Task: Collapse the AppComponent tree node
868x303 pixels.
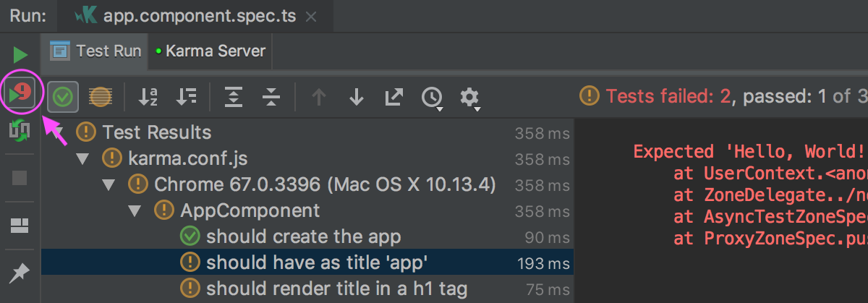Action: (135, 211)
